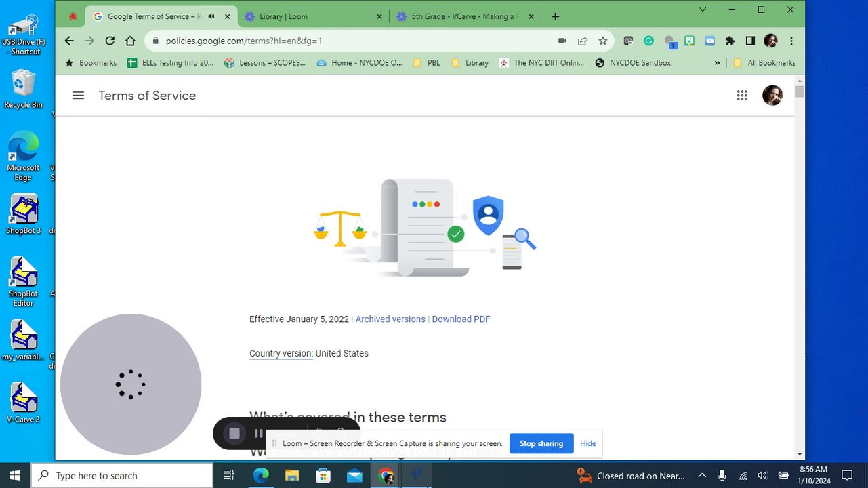Open the Chrome Extensions puzzle menu

point(730,41)
